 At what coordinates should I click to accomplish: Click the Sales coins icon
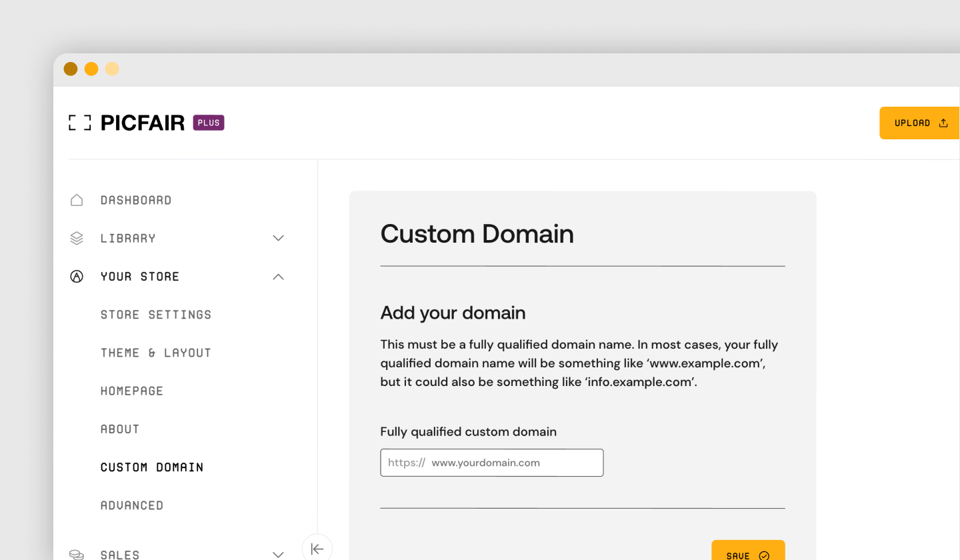coord(77,555)
